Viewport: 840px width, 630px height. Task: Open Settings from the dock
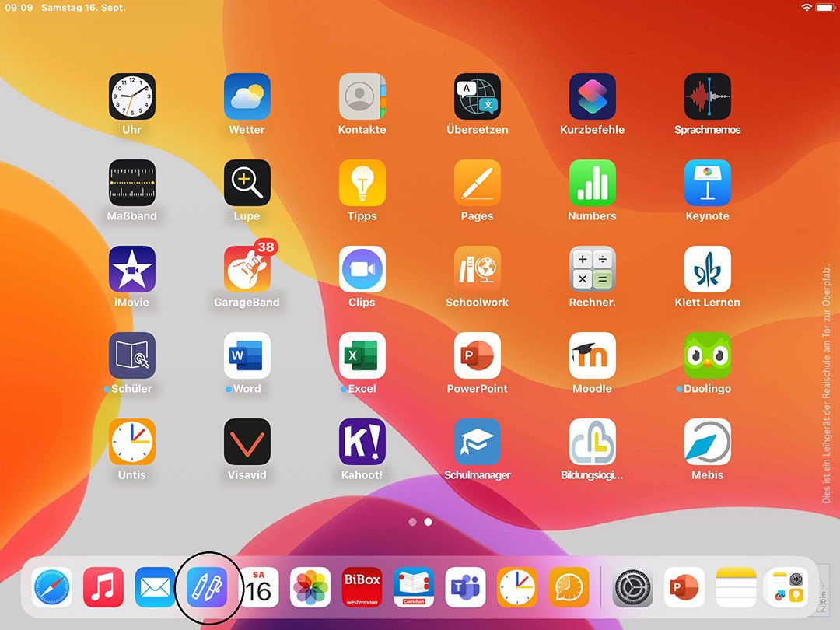(632, 587)
